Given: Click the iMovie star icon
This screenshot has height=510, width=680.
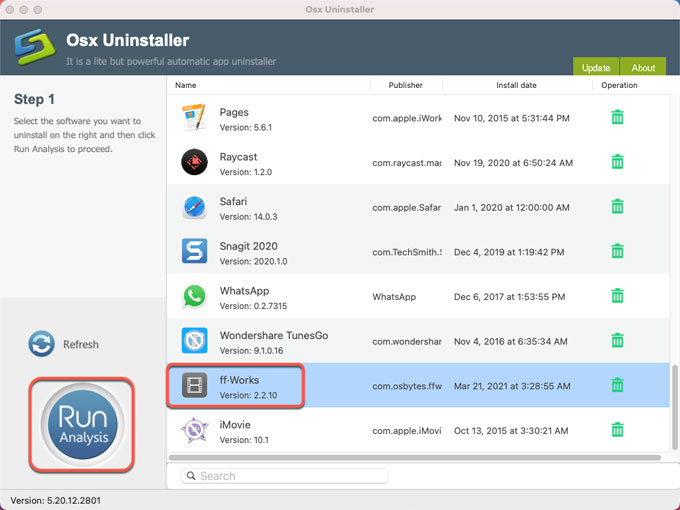Looking at the screenshot, I should click(x=194, y=430).
